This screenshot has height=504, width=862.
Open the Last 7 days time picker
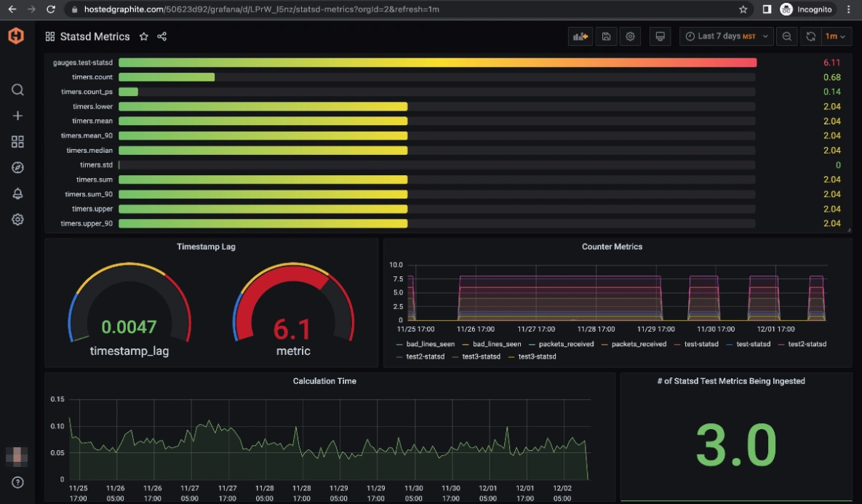(725, 36)
